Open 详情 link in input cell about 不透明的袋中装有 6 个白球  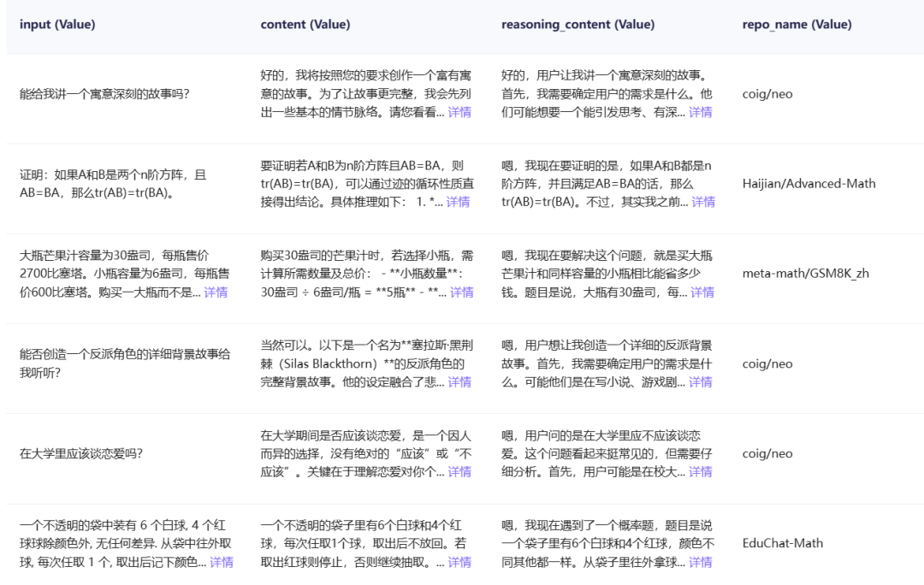coord(222,562)
